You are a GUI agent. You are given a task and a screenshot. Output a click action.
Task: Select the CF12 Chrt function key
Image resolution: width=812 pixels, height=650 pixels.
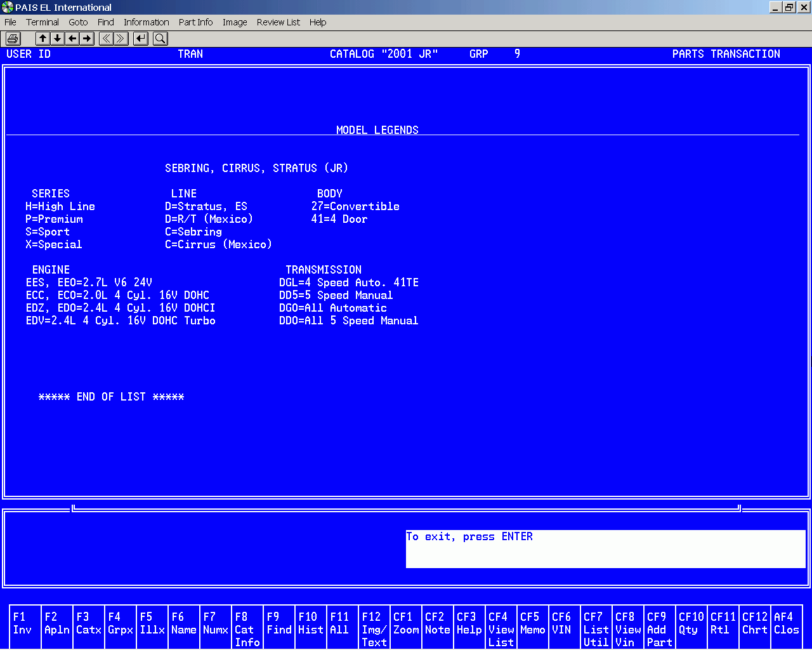pos(755,627)
